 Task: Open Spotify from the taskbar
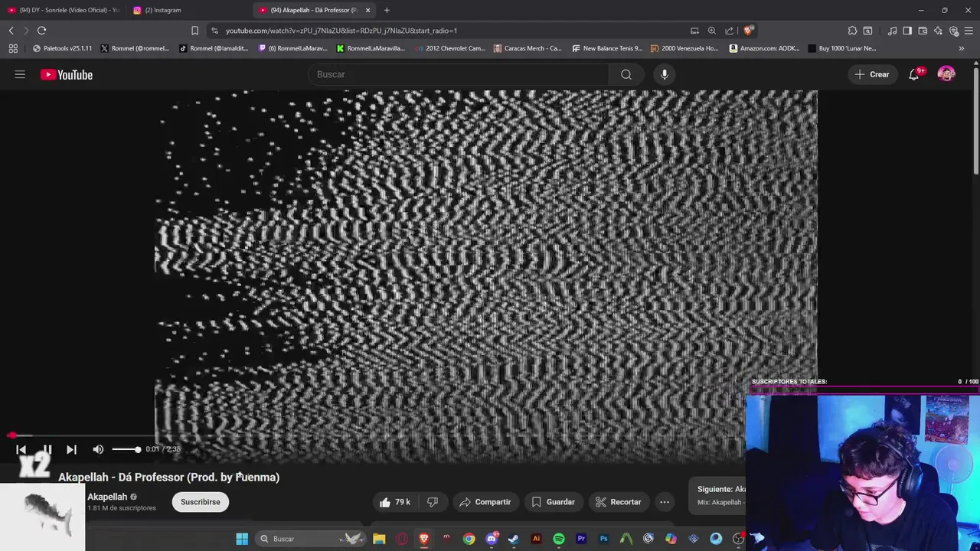coord(559,539)
